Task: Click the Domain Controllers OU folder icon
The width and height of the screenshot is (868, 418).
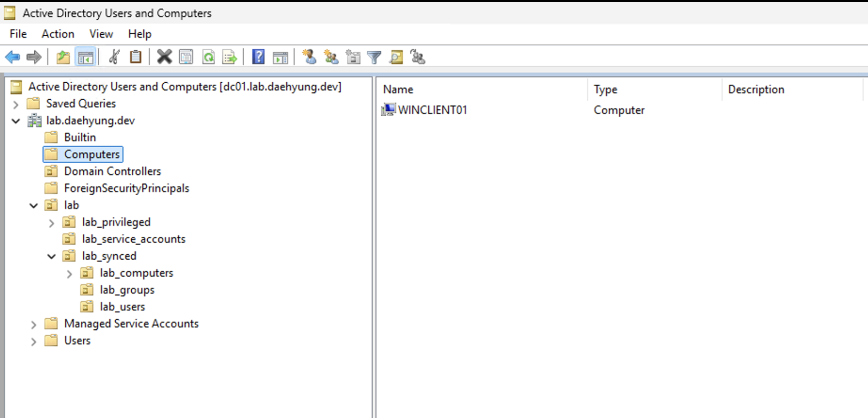Action: click(51, 171)
